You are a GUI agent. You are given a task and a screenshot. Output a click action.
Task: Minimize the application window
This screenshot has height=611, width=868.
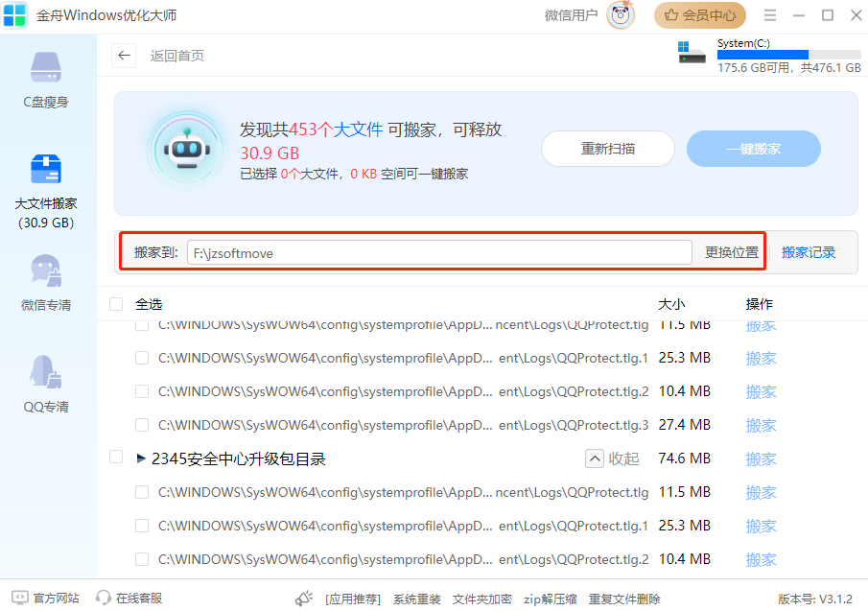(x=799, y=15)
